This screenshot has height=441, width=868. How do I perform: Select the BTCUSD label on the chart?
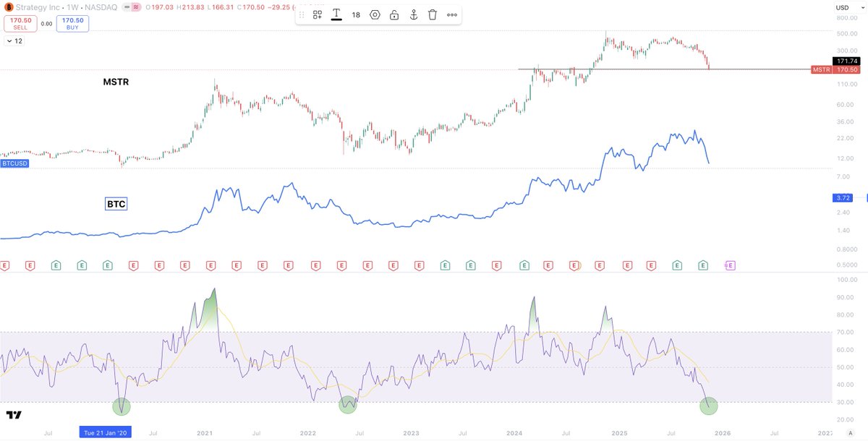point(14,163)
